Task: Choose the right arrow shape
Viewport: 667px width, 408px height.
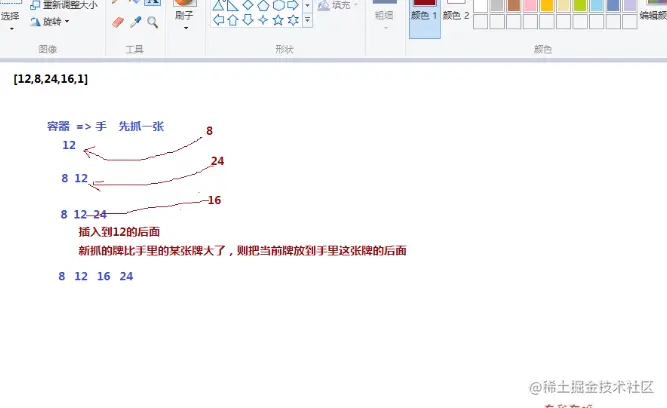Action: 293,5
